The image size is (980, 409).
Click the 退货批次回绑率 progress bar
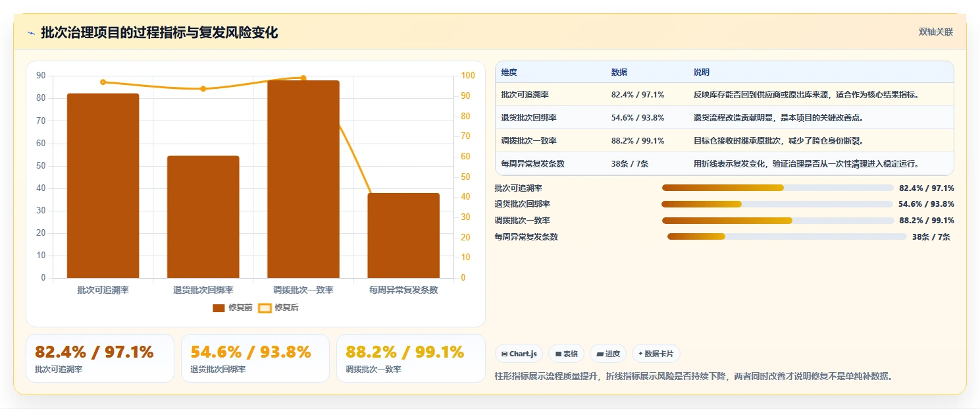point(777,204)
